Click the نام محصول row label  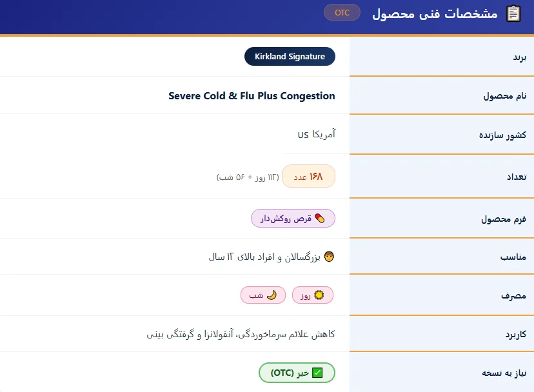(x=505, y=96)
